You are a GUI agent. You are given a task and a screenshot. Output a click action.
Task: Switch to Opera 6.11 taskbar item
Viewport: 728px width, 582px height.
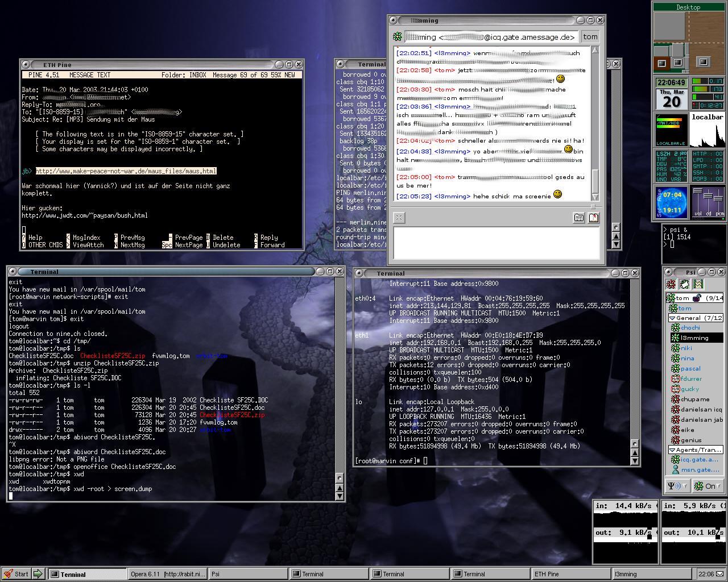167,574
